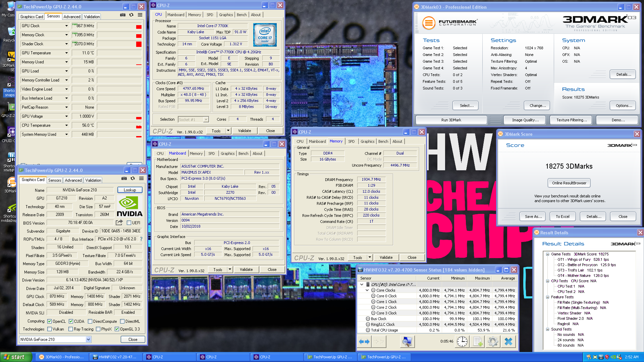Click HWiNFO remote monitor magnifier icon
This screenshot has height=362, width=644.
click(407, 342)
